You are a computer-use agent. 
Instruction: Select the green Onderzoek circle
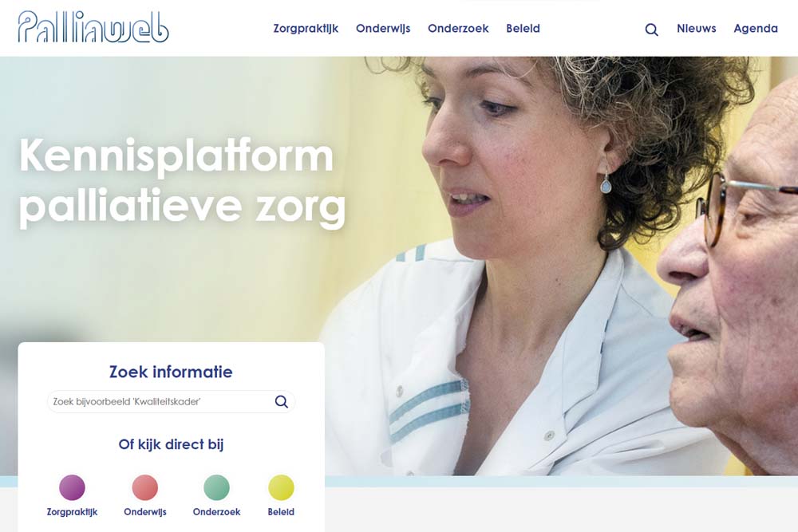click(x=216, y=487)
